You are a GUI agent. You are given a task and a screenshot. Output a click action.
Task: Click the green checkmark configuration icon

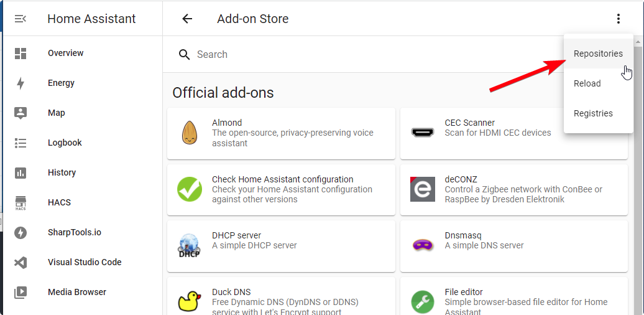pyautogui.click(x=190, y=189)
